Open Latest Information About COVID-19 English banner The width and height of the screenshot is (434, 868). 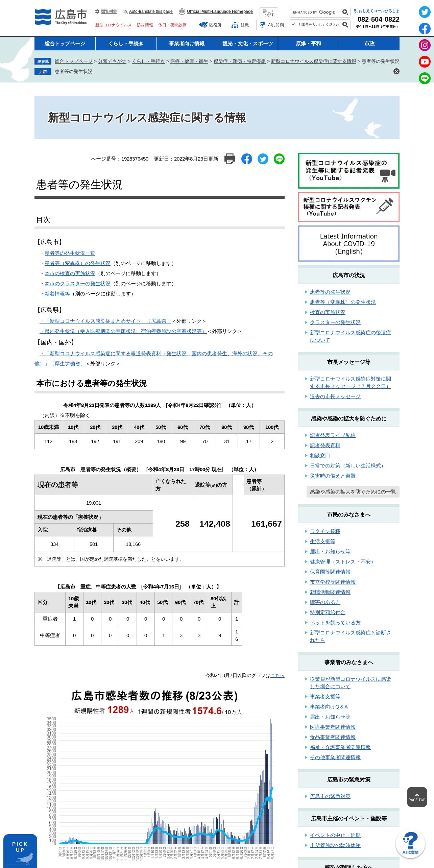[x=349, y=243]
